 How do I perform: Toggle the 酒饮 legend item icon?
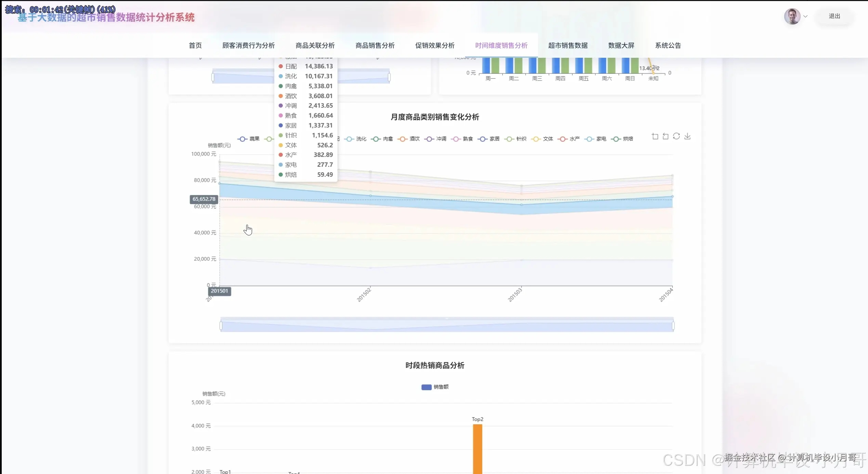(403, 139)
